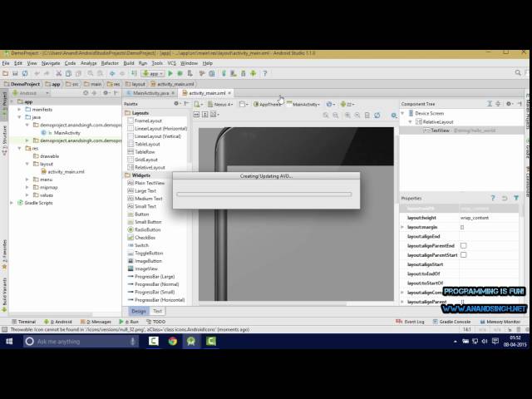The height and width of the screenshot is (399, 532).
Task: Click the search magnifier icon at top right
Action: tap(518, 72)
